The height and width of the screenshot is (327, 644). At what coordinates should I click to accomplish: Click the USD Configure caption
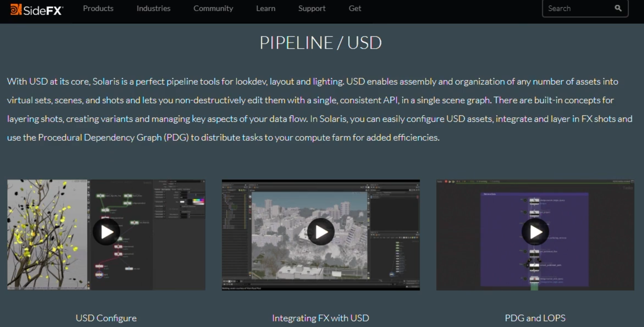click(106, 318)
